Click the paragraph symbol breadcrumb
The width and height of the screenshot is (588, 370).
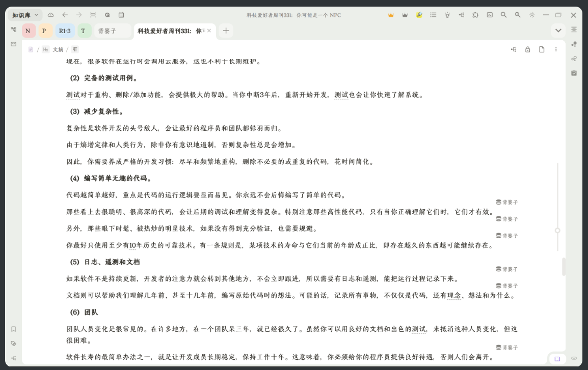pyautogui.click(x=75, y=49)
